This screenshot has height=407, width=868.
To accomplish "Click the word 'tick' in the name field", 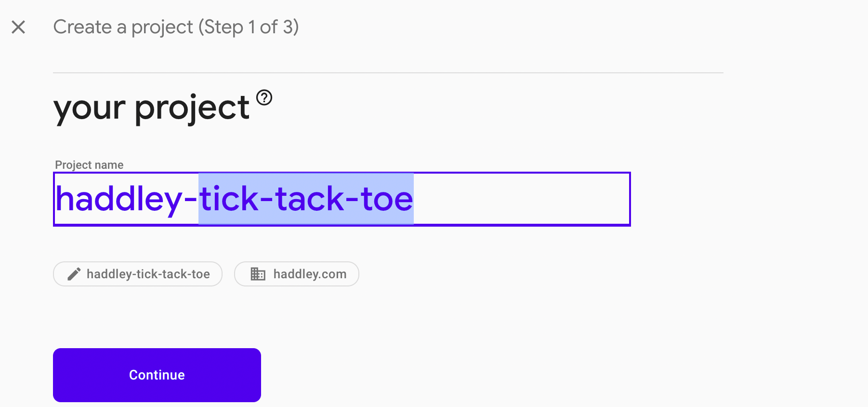I will (x=229, y=199).
